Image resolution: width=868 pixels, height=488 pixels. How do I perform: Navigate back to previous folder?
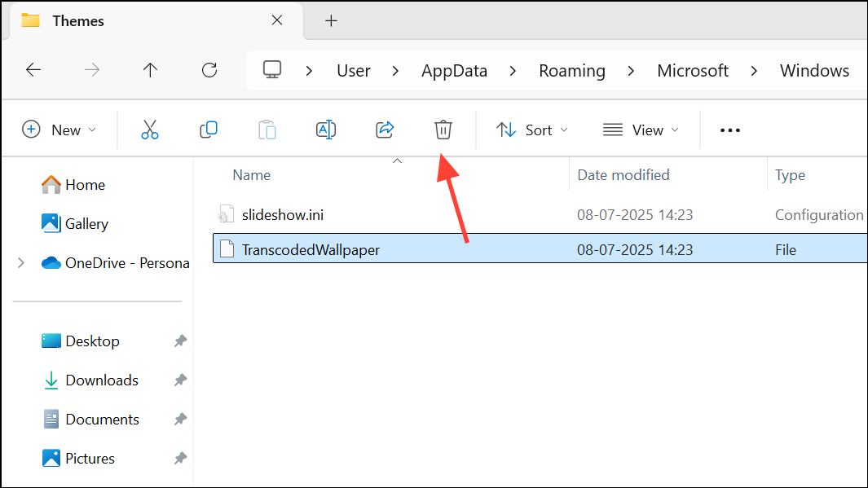[33, 70]
